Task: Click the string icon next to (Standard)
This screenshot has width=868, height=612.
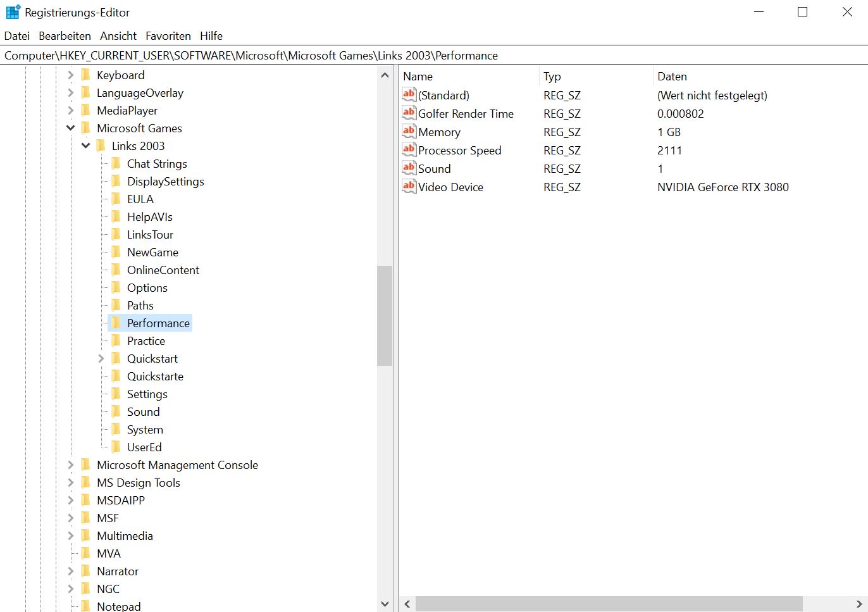Action: [409, 94]
